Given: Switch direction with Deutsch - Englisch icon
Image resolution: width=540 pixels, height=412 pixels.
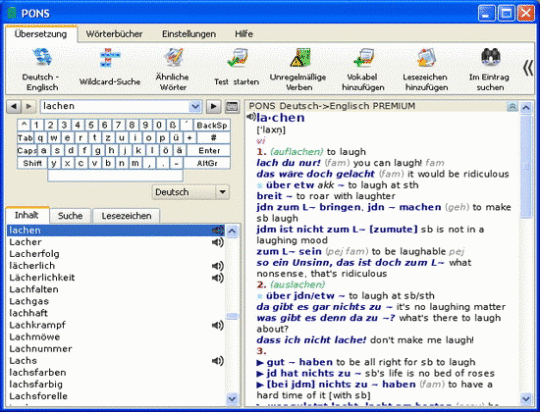Looking at the screenshot, I should (42, 57).
